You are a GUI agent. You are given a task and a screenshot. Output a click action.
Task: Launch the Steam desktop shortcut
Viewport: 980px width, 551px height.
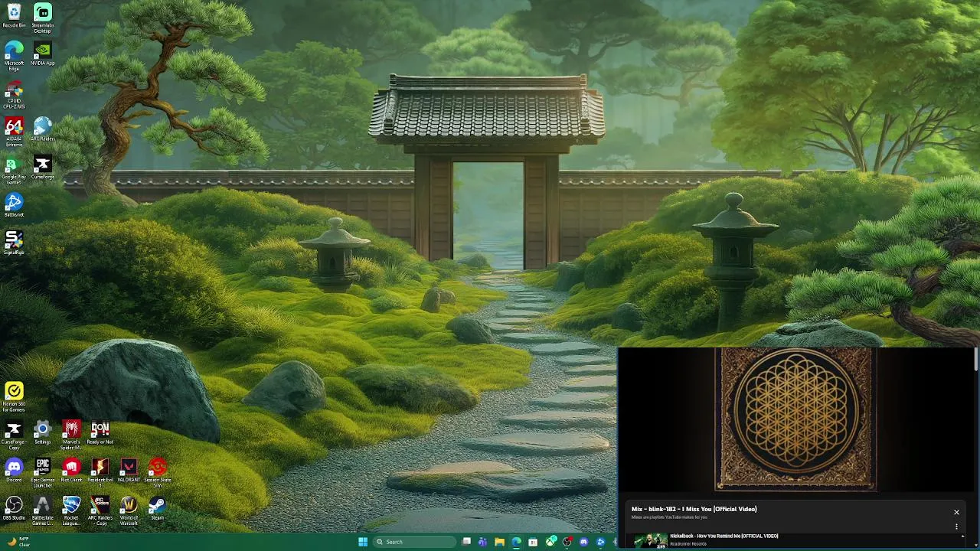tap(157, 507)
